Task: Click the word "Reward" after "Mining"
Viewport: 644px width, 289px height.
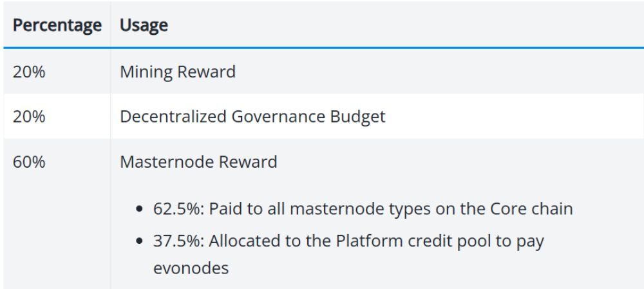Action: (x=211, y=72)
